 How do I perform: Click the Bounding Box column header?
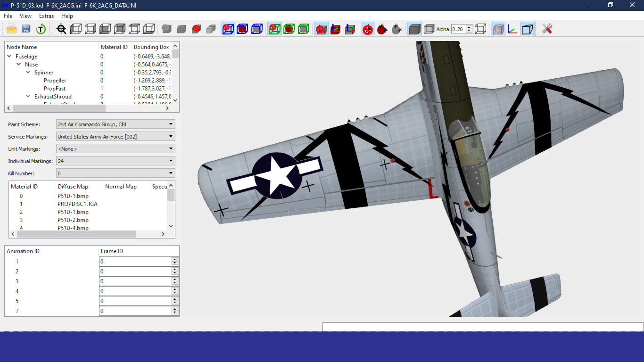coord(151,47)
